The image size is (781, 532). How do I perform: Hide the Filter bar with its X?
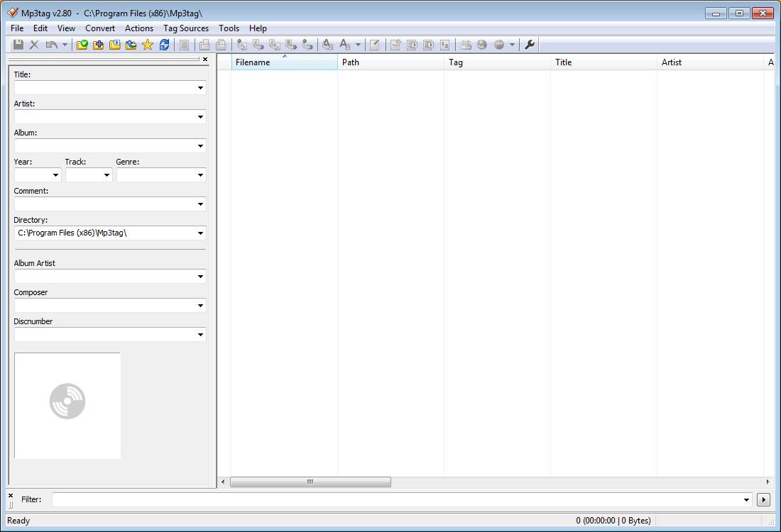10,494
